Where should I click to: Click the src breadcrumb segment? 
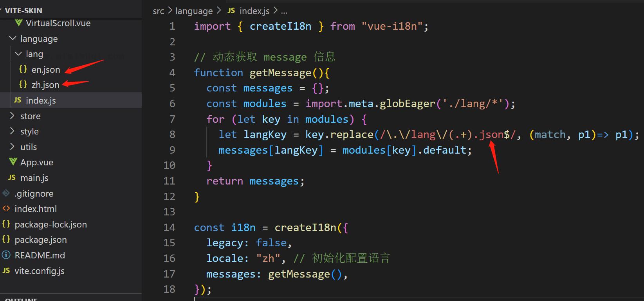[x=159, y=11]
